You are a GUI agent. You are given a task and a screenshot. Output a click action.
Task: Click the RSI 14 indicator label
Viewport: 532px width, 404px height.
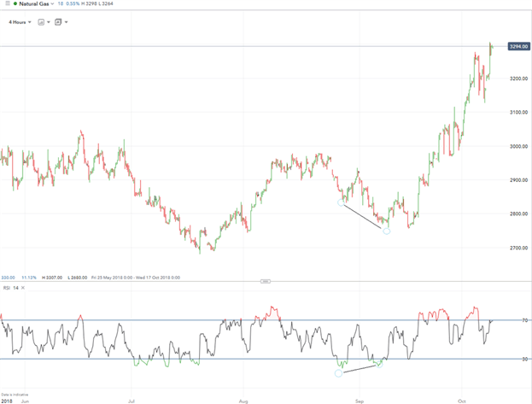point(11,288)
